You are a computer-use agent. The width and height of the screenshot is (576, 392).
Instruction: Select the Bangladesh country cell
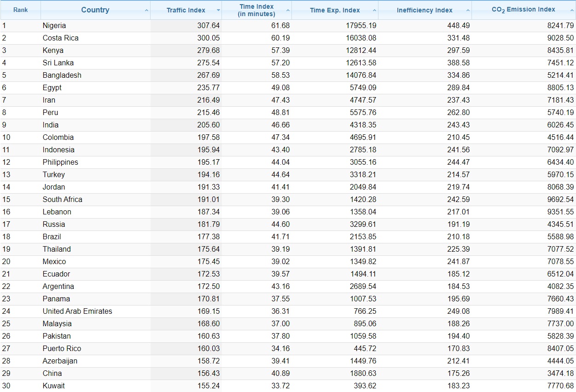(x=95, y=75)
